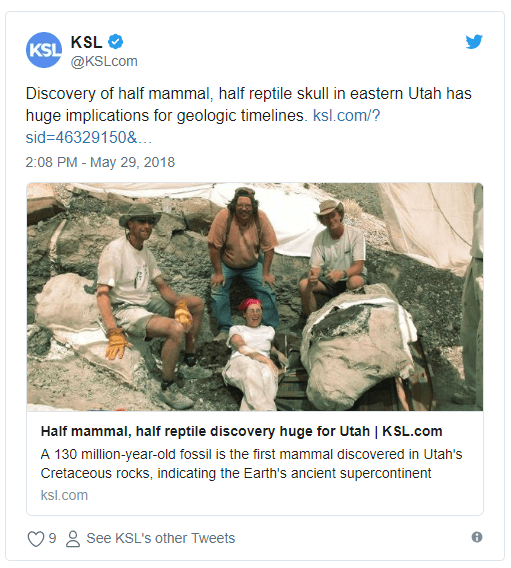Click the KSL profile avatar
This screenshot has height=568, width=511.
click(x=44, y=50)
